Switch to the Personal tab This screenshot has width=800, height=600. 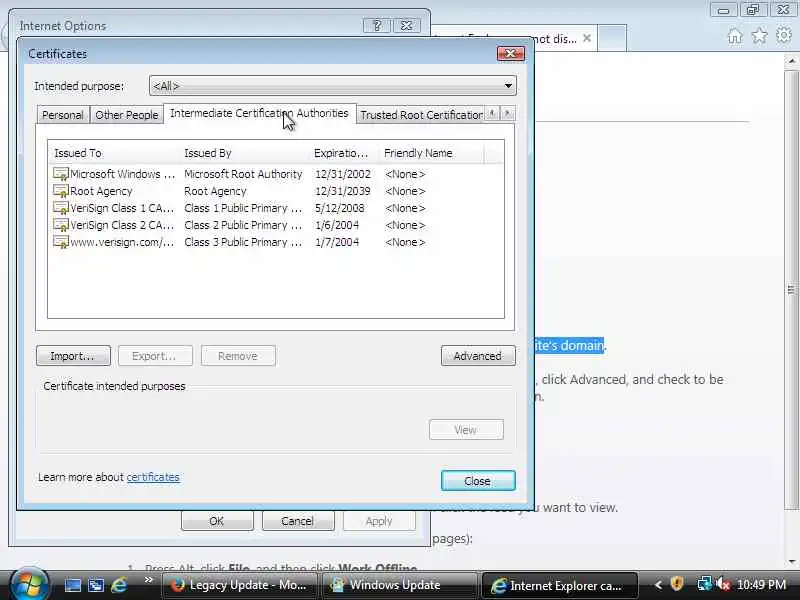[63, 115]
